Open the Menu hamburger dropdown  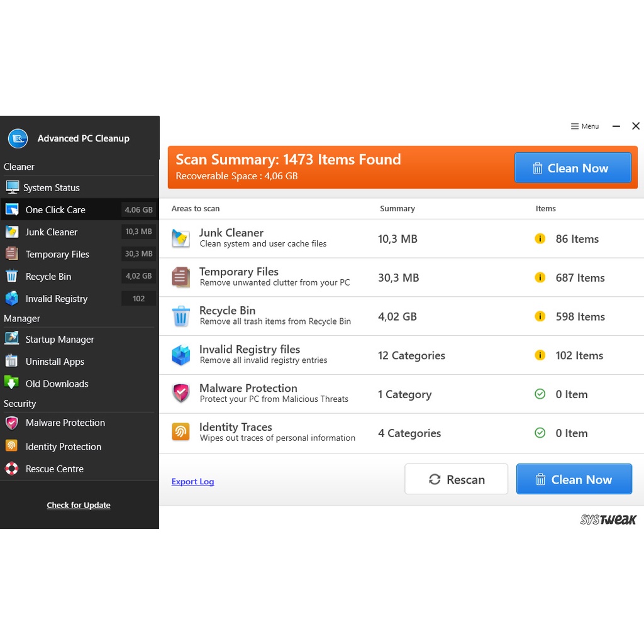(584, 126)
